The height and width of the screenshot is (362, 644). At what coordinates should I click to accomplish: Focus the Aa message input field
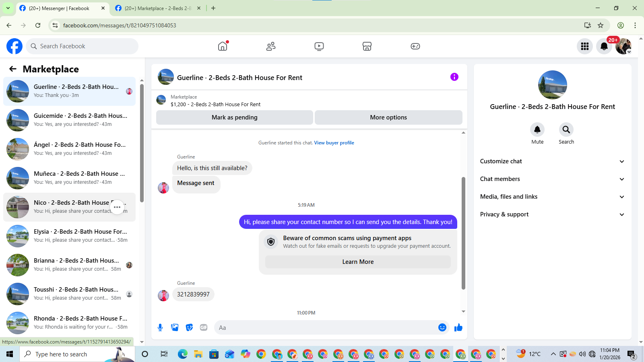(326, 327)
